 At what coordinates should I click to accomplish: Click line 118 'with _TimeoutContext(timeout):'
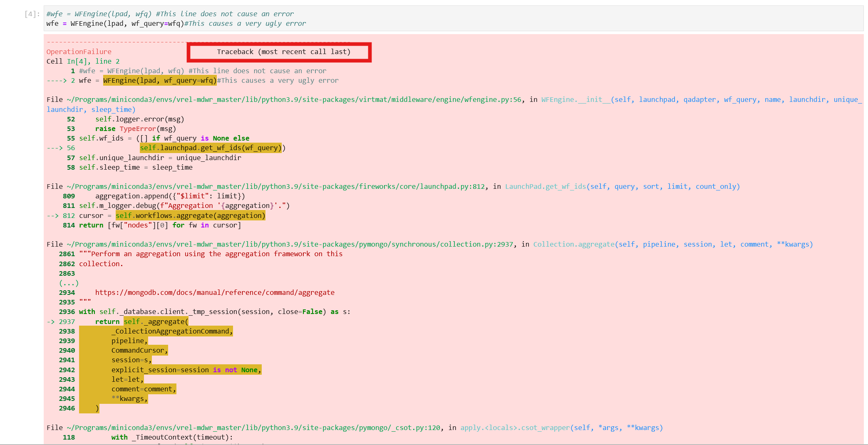coord(172,437)
